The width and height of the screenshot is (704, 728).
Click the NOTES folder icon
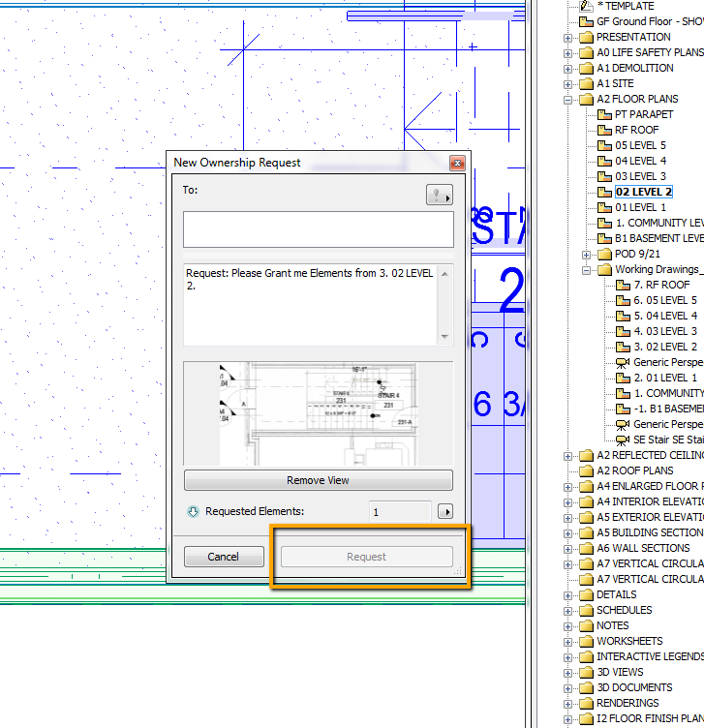[587, 626]
